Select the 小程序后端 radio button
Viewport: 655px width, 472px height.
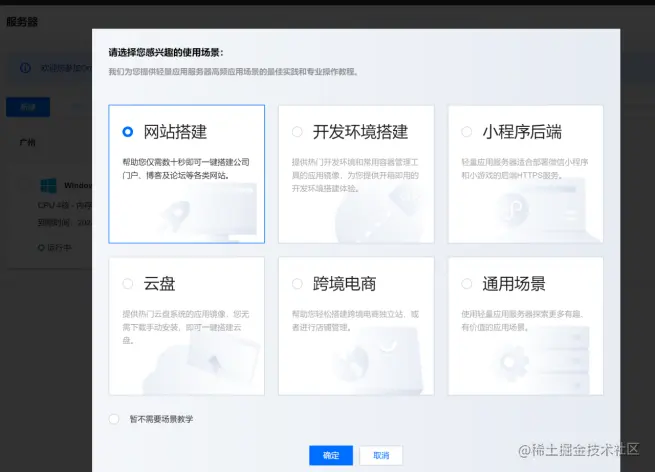[x=467, y=132]
